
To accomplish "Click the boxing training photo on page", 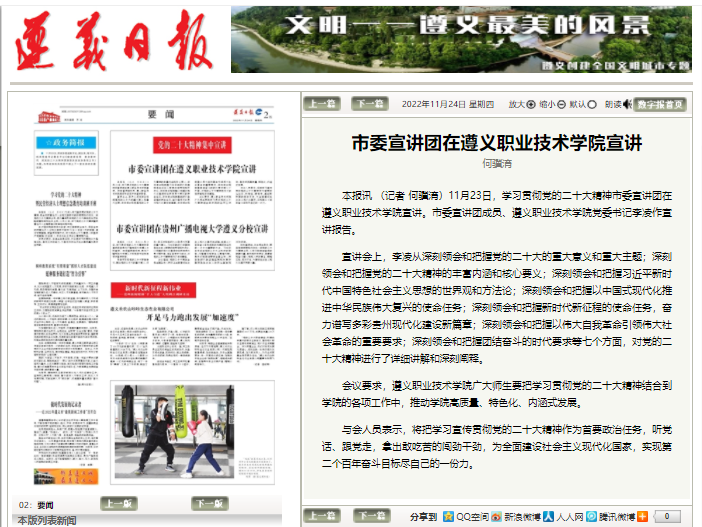I will (x=175, y=432).
